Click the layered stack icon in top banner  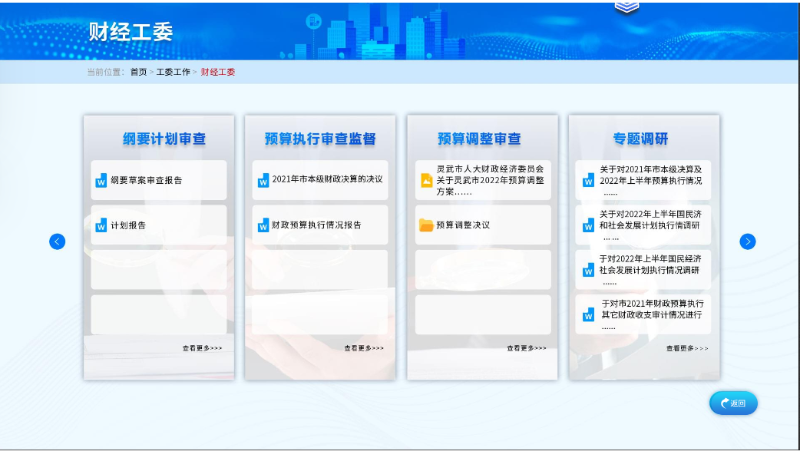(627, 7)
